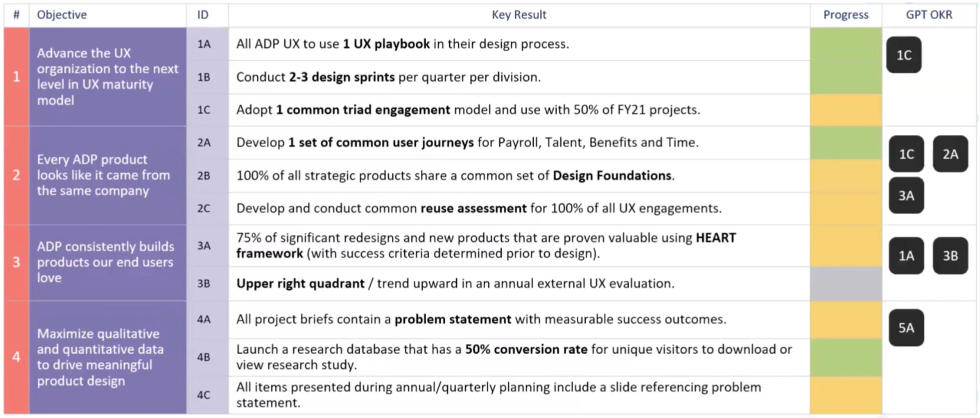Select the yellow progress cell for 1C
980x418 pixels.
[x=846, y=110]
